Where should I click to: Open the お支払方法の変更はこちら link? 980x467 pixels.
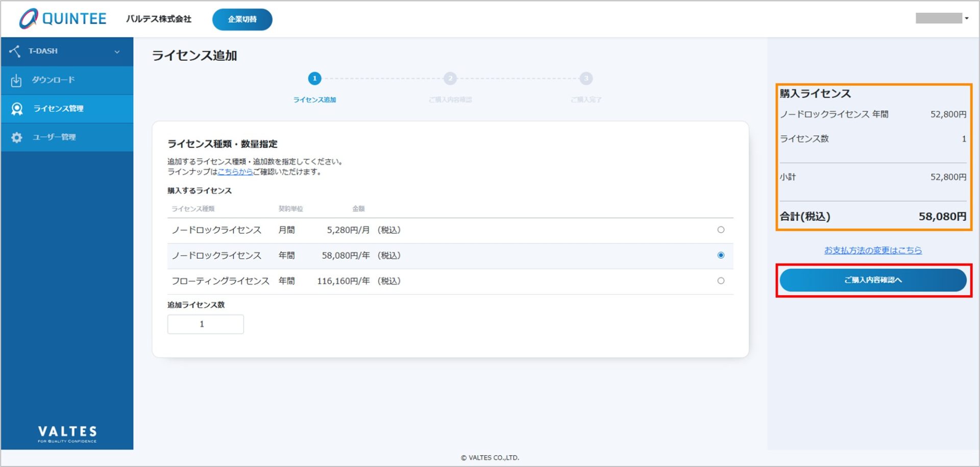(x=872, y=250)
